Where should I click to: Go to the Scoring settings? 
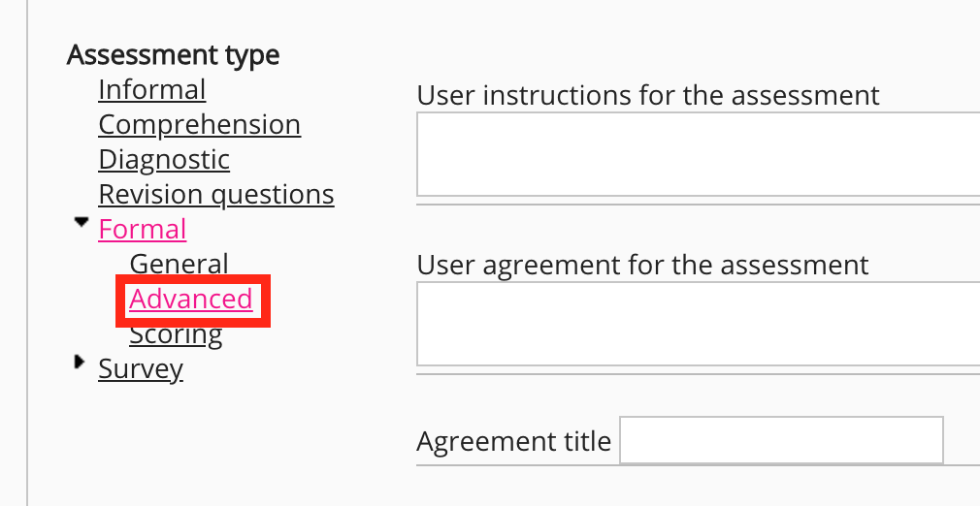coord(176,336)
